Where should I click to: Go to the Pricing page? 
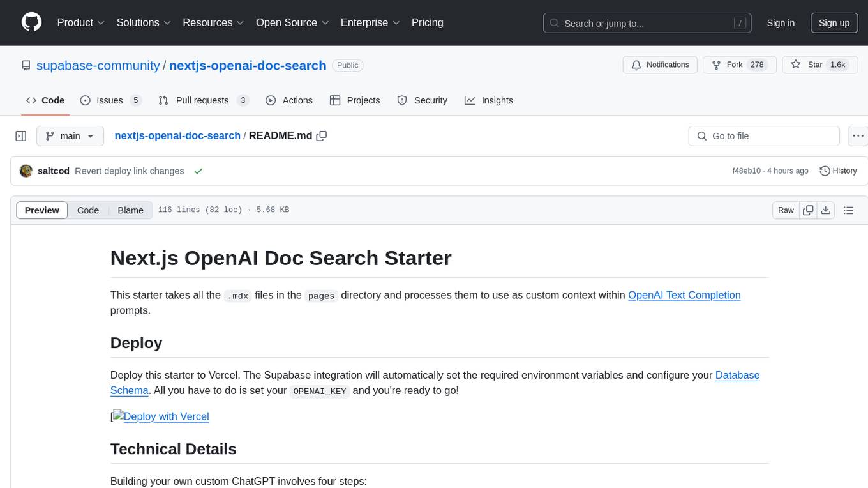428,22
